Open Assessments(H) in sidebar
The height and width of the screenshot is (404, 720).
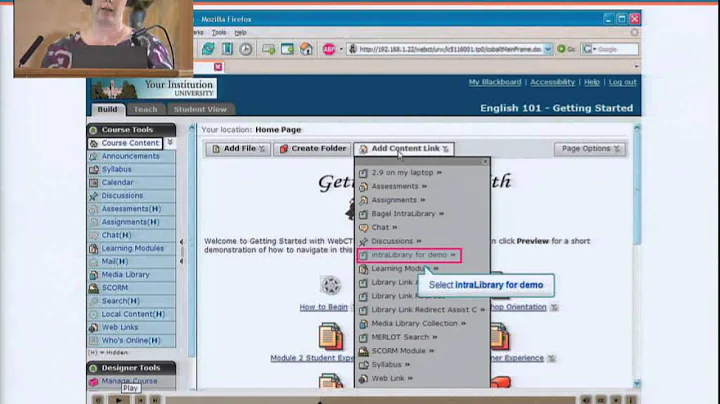(x=131, y=209)
